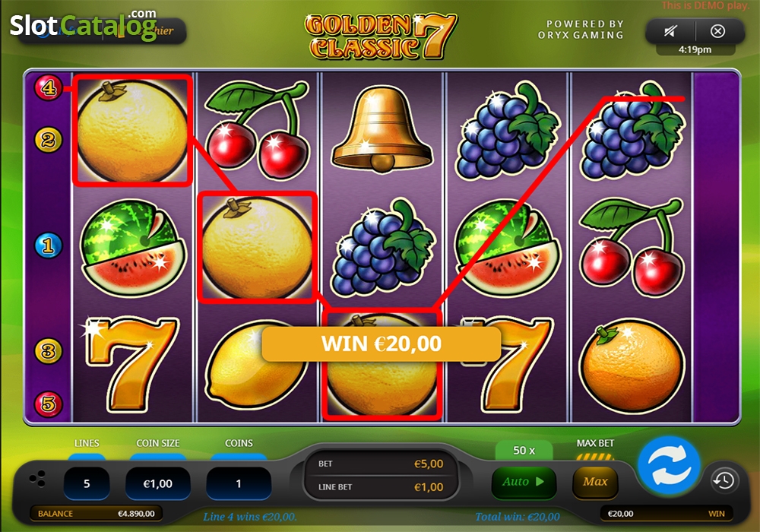This screenshot has height=532, width=760.
Task: Select payline number 3 marker
Action: click(x=48, y=350)
